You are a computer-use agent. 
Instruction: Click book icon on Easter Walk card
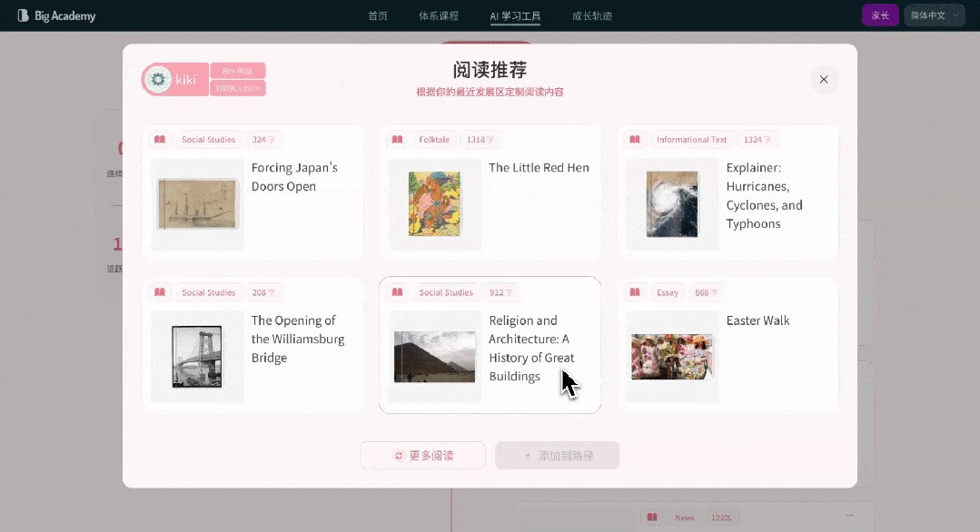pyautogui.click(x=635, y=292)
